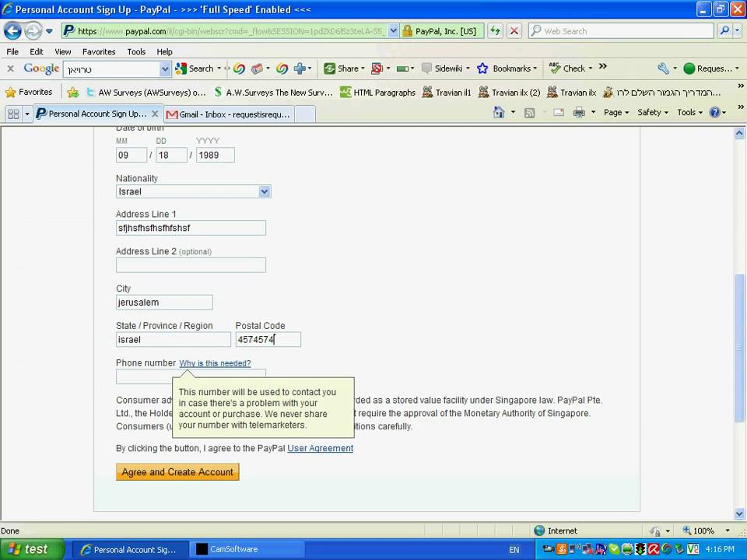Click the Refresh page icon
This screenshot has height=560, width=747.
pos(496,31)
